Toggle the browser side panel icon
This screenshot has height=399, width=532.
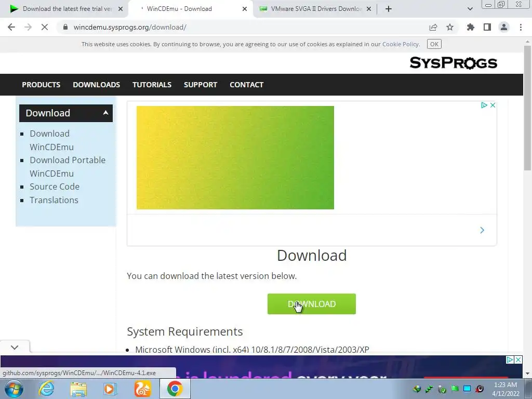[x=487, y=27]
